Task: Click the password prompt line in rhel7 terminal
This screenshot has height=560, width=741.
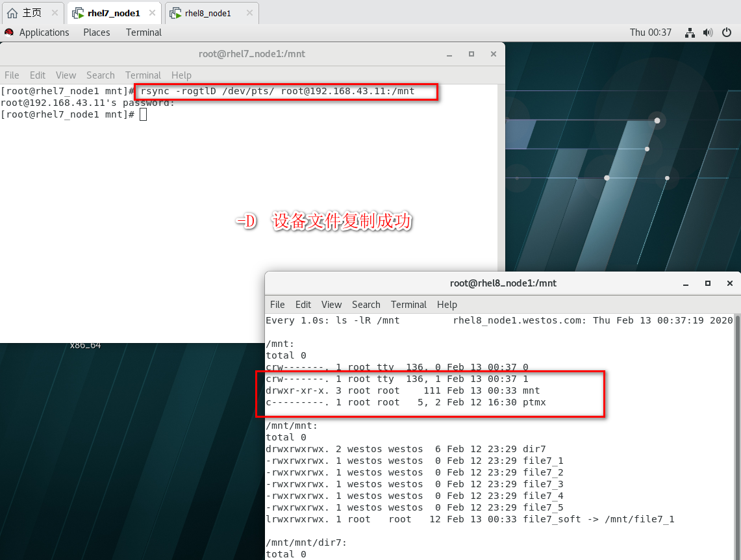Action: point(88,103)
